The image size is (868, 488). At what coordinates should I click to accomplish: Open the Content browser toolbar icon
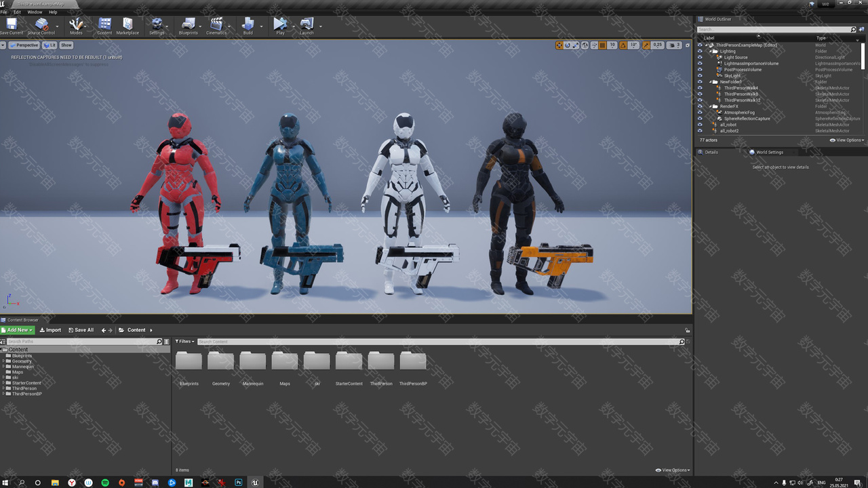(x=104, y=26)
